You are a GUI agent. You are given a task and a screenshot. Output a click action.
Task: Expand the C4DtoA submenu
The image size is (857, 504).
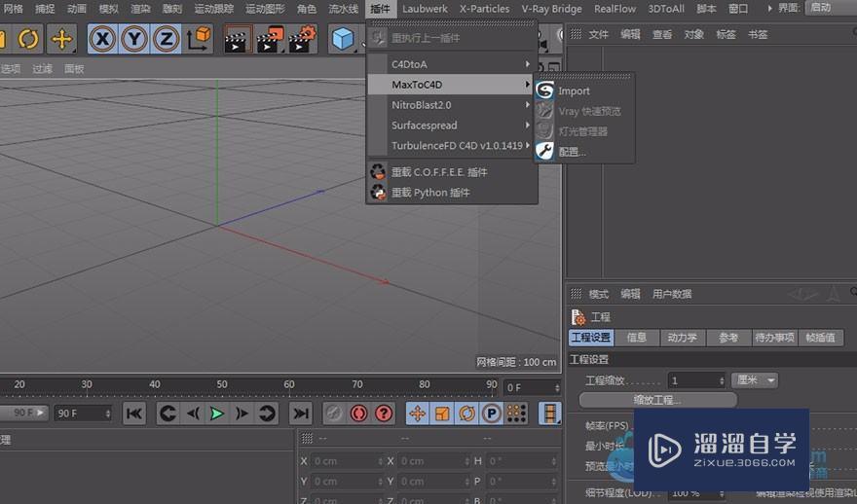pos(450,64)
